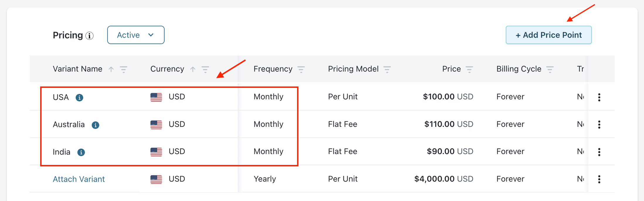Click the Attach Variant link
The height and width of the screenshot is (201, 644).
(79, 179)
